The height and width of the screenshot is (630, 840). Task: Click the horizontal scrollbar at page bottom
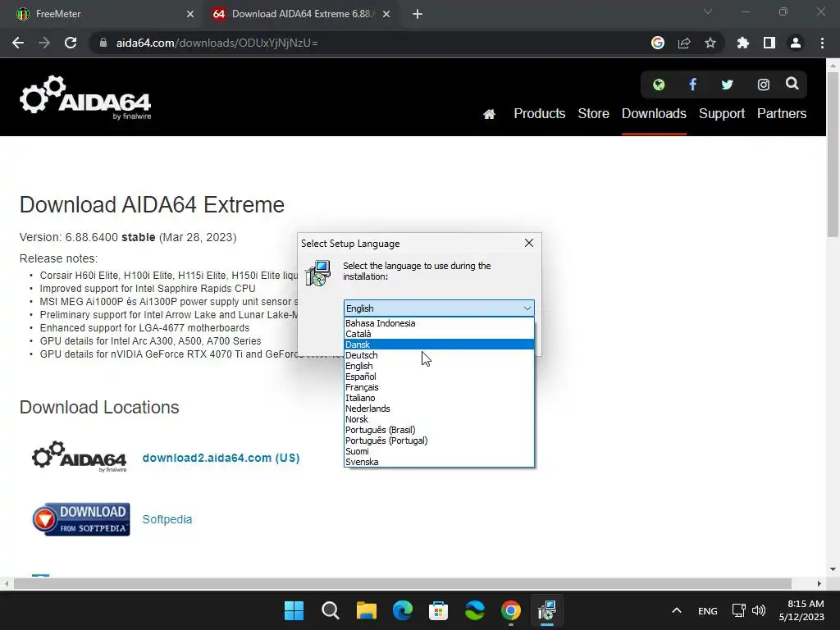[x=402, y=583]
